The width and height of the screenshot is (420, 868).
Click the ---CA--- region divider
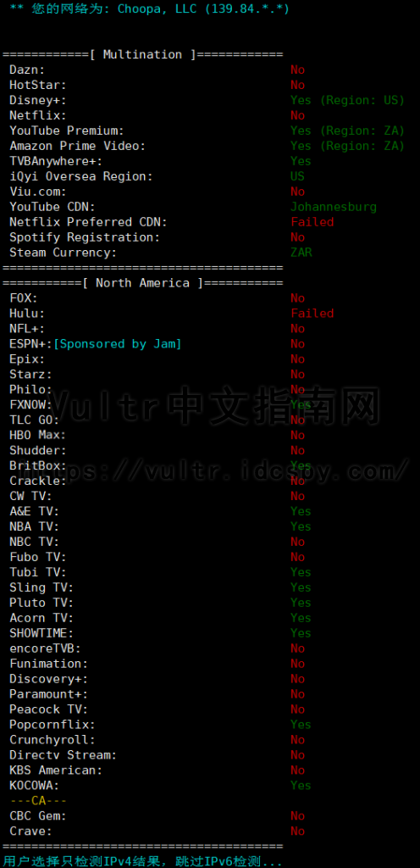click(38, 800)
